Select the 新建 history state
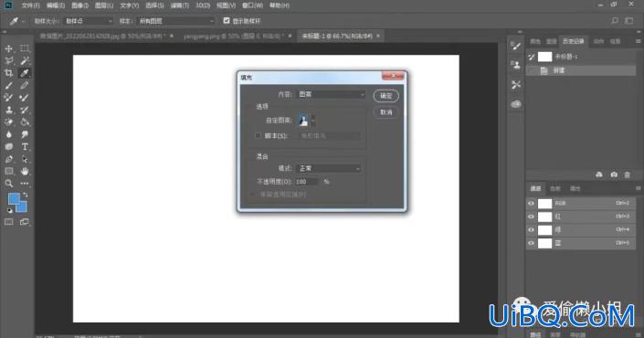The image size is (644, 338). click(x=581, y=70)
